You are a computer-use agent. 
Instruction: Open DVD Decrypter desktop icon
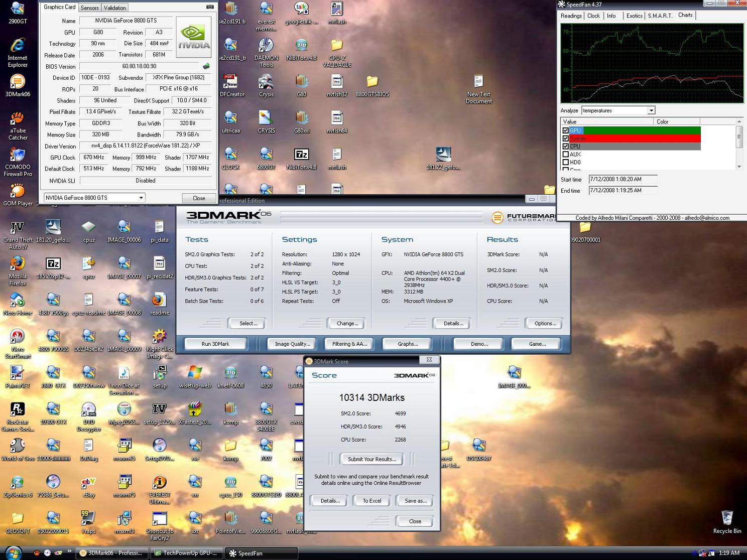pos(89,417)
